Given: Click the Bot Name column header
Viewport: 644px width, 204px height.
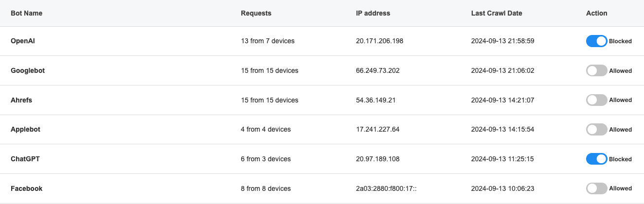Looking at the screenshot, I should 26,14.
